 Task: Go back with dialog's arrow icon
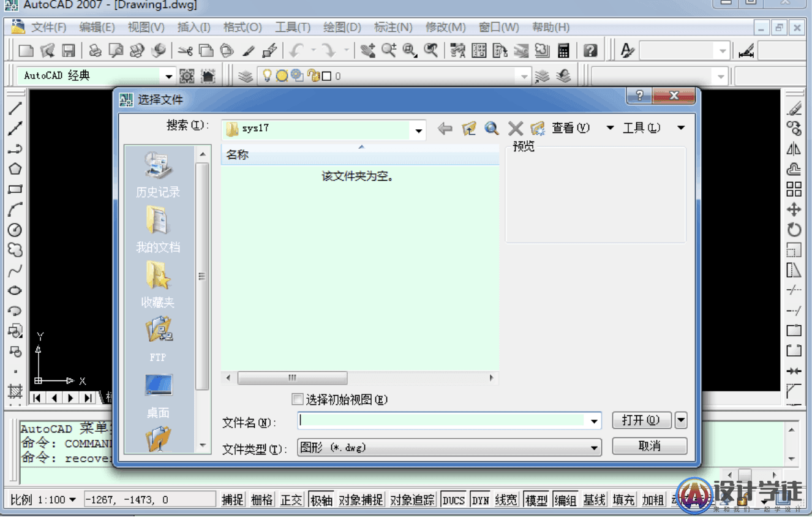445,129
